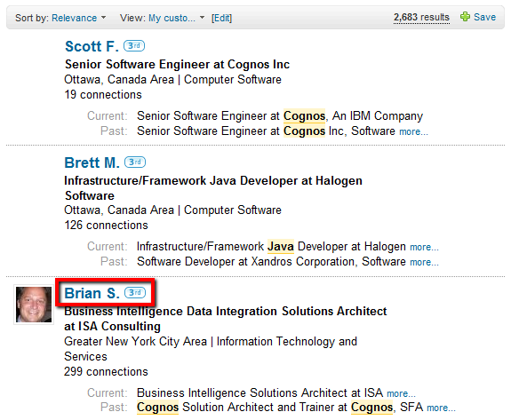Screen dimensions: 511x420
Task: Click Greater New York City Area location text
Action: click(136, 342)
